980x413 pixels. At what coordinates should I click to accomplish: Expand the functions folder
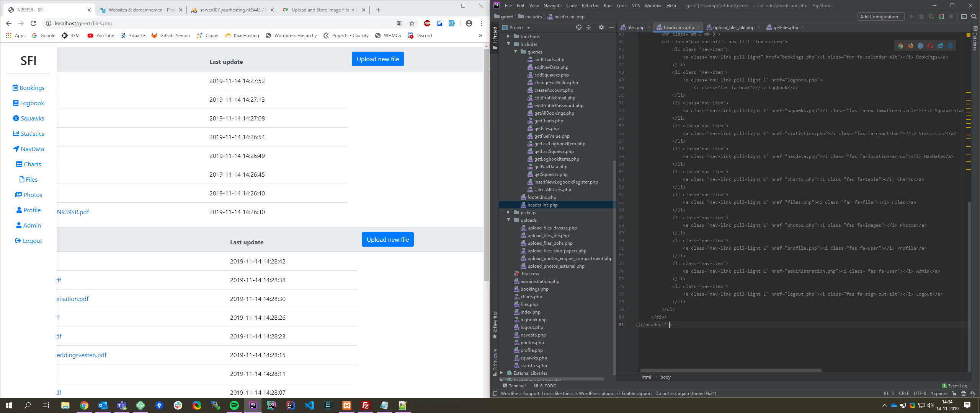(x=508, y=36)
